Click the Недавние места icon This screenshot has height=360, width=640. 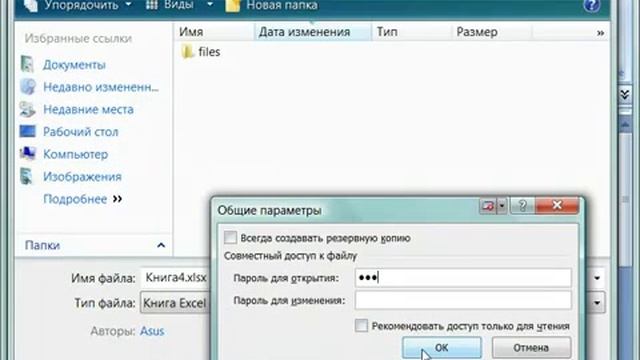(x=27, y=109)
